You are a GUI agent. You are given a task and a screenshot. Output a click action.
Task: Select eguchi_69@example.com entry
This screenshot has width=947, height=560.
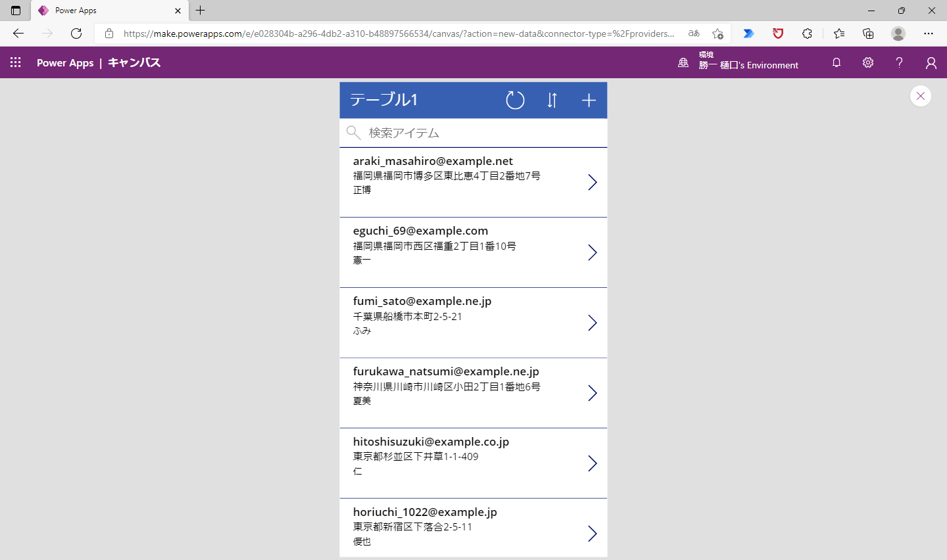[x=420, y=231]
